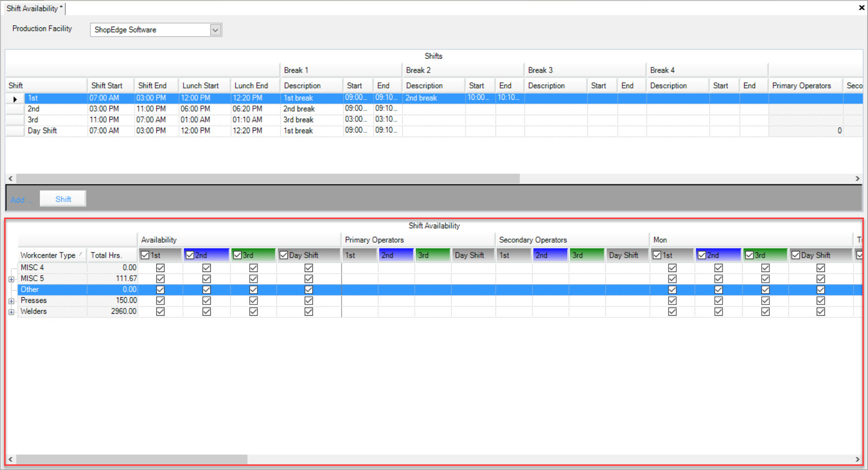This screenshot has height=470, width=868.
Task: Select the Day Shift row in Shifts
Action: 434,131
